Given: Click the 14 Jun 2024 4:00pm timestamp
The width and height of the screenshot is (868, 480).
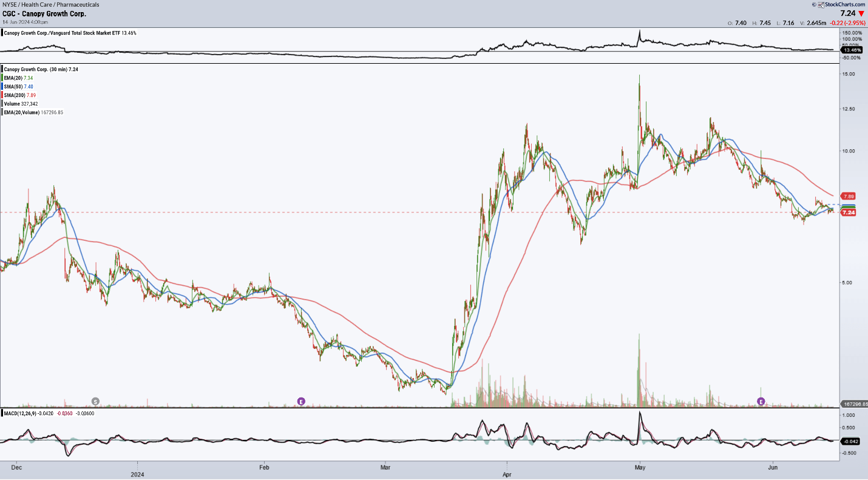Looking at the screenshot, I should pyautogui.click(x=26, y=22).
